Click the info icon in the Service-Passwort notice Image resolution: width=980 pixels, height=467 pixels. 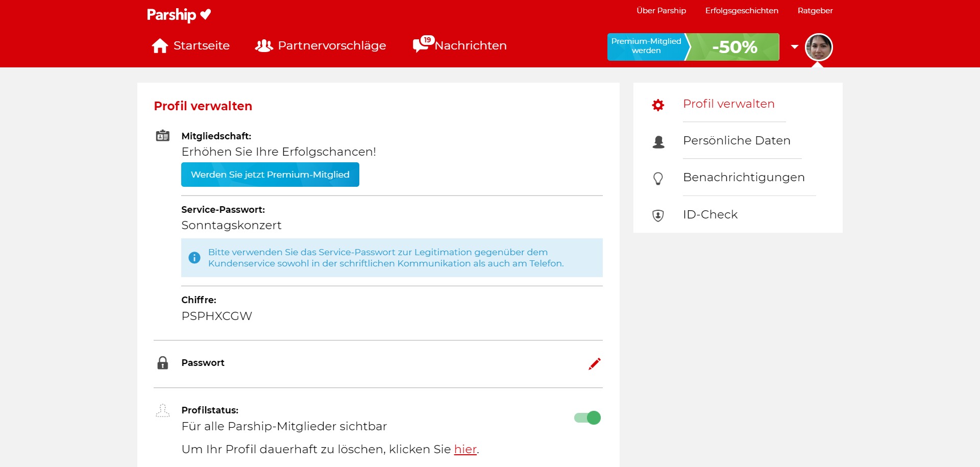tap(194, 258)
